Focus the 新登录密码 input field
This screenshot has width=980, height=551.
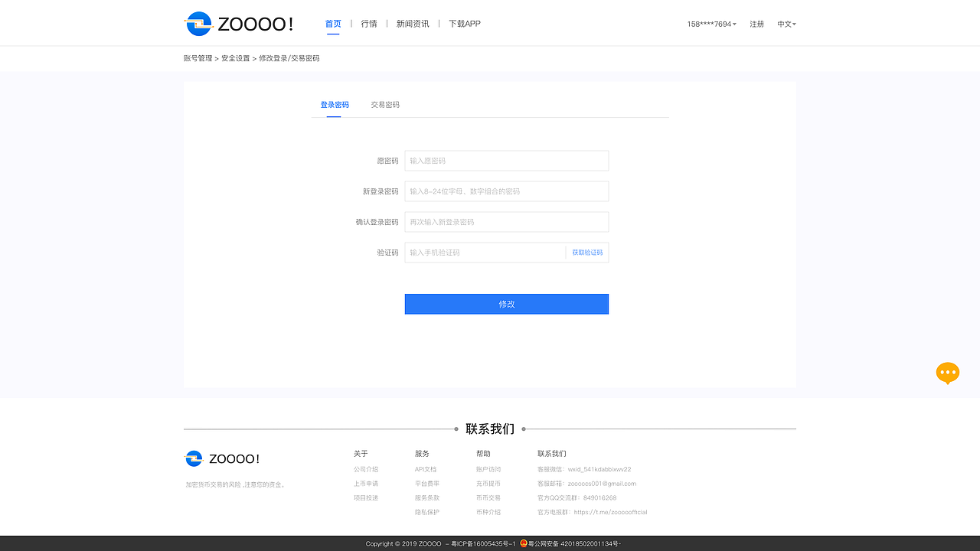(x=507, y=191)
